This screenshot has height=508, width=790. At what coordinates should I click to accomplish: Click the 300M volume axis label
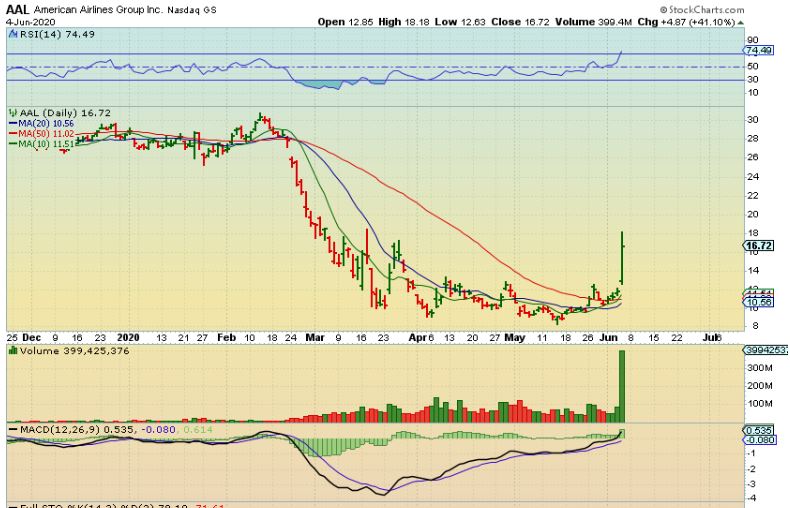760,368
